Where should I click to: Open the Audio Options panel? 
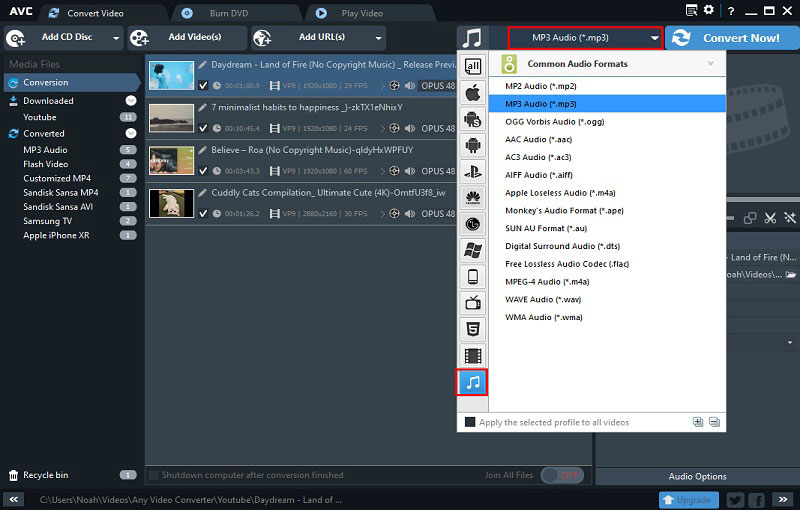[x=697, y=476]
